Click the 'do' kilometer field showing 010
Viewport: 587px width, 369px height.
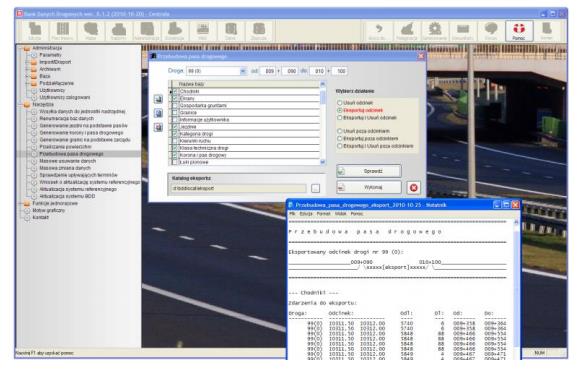point(318,71)
